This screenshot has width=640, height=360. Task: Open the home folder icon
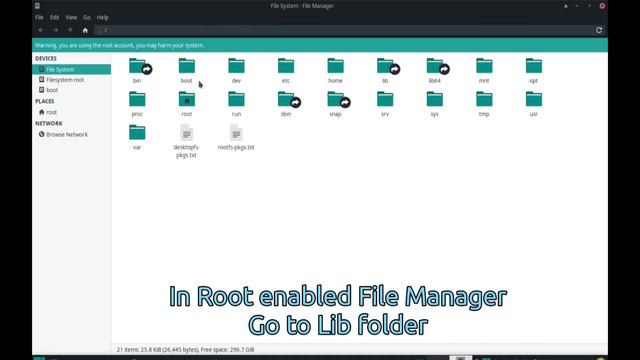336,66
